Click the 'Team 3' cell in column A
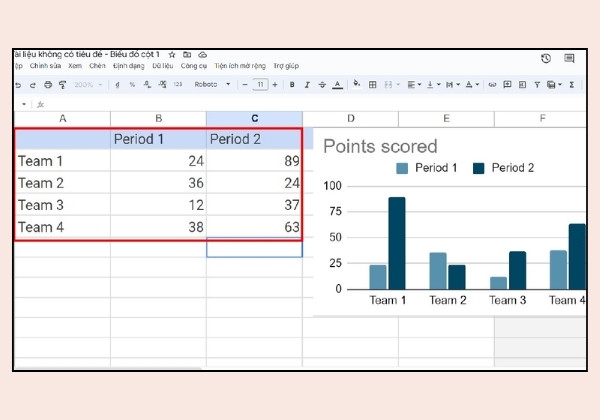The image size is (600, 420). [62, 205]
